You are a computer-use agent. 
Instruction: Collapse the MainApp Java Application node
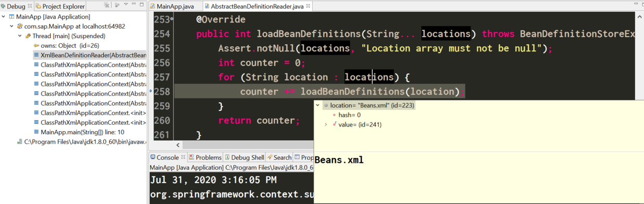pyautogui.click(x=4, y=17)
